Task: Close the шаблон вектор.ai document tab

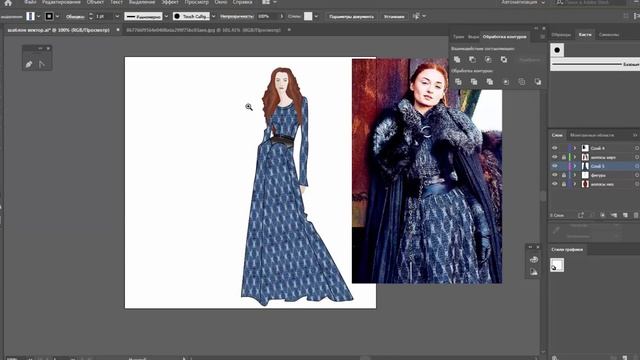Action: pyautogui.click(x=118, y=30)
